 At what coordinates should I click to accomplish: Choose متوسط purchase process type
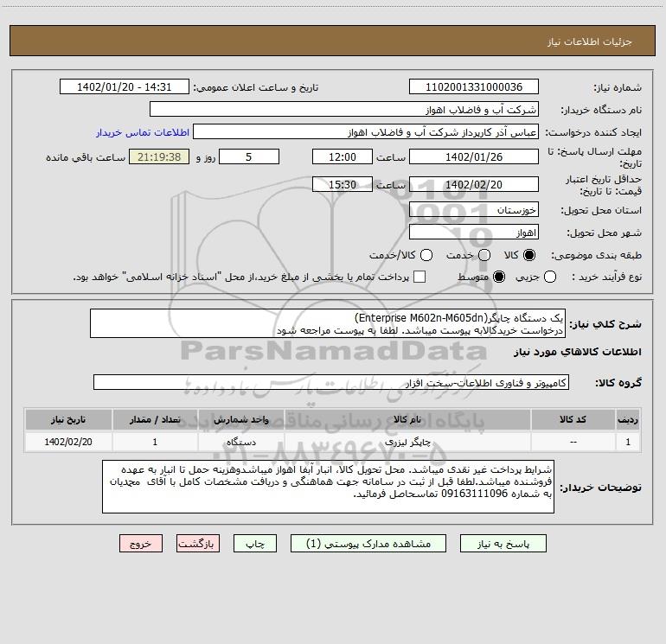click(499, 277)
